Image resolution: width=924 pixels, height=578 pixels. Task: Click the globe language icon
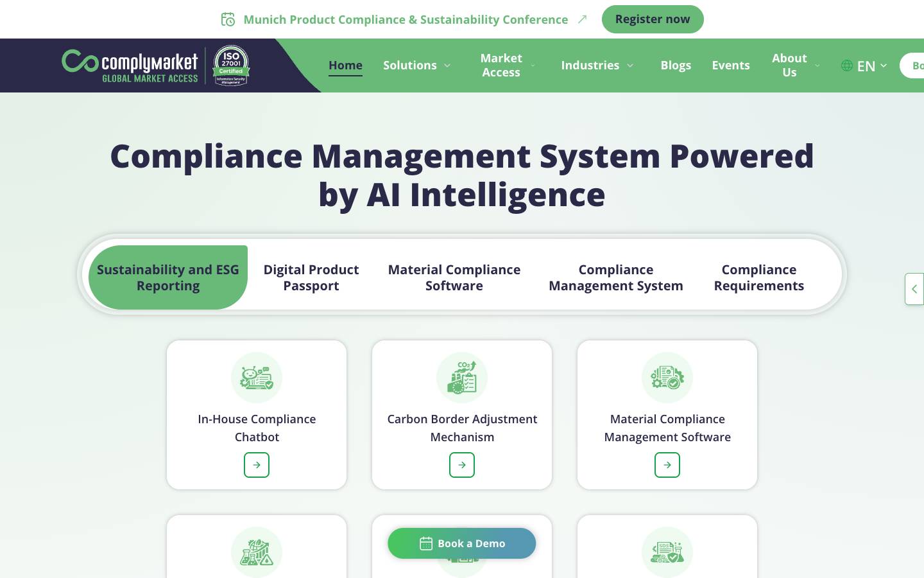coord(847,66)
